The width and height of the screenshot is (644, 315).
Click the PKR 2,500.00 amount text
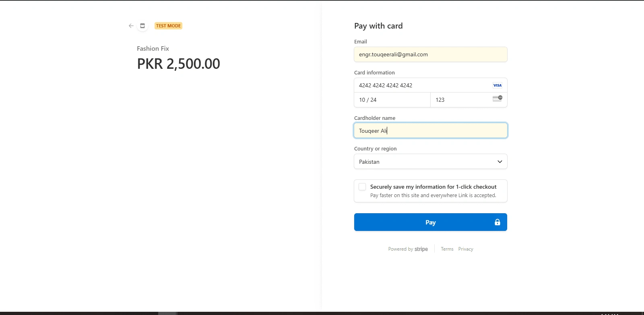[x=179, y=64]
